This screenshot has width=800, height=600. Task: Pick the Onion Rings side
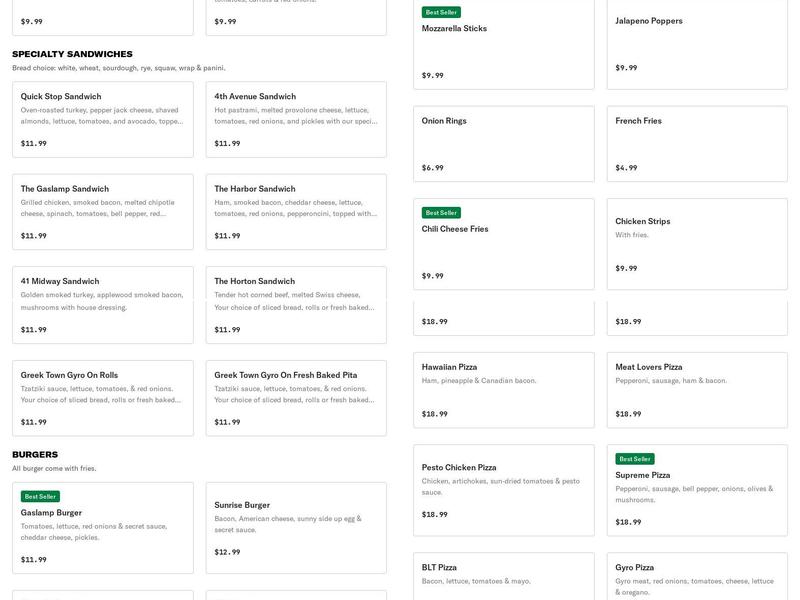tap(503, 144)
